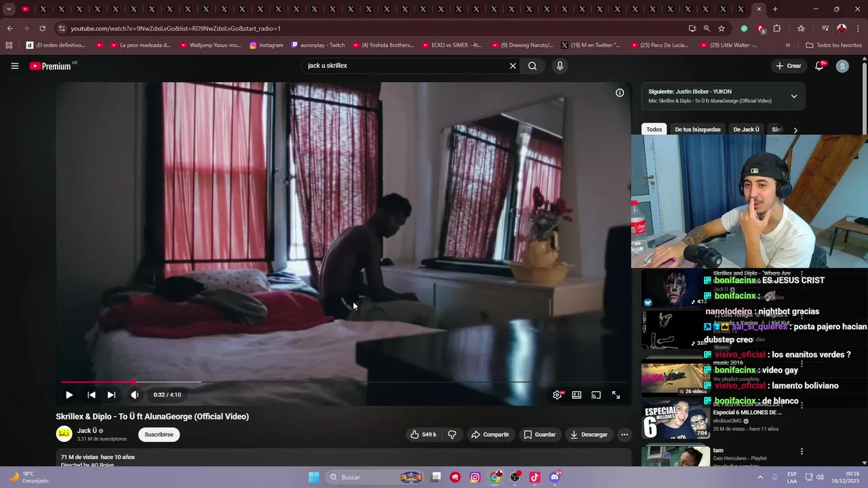This screenshot has width=868, height=488.
Task: Select the De Jack Ü chip
Action: [746, 129]
